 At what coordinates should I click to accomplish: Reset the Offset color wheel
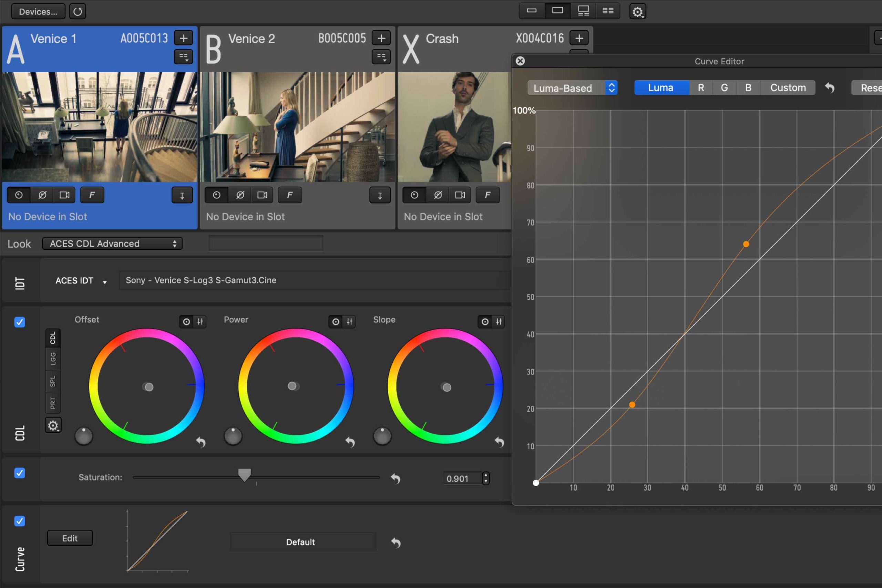(x=201, y=442)
